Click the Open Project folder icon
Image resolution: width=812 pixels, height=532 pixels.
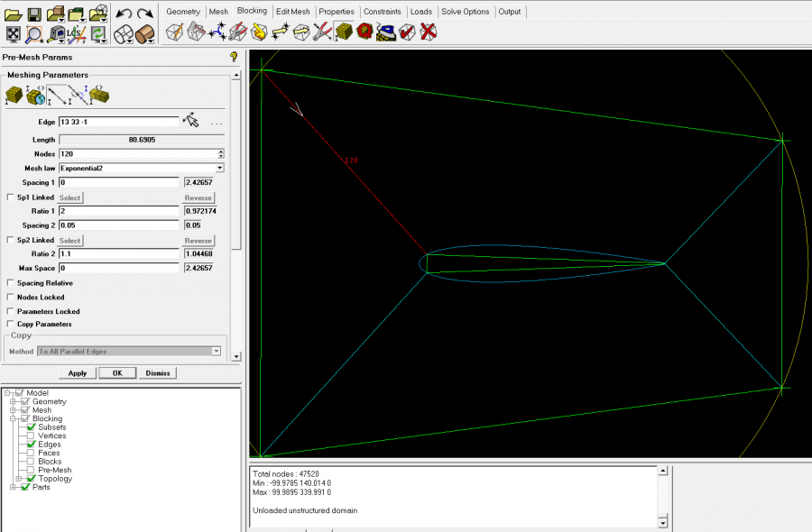13,14
